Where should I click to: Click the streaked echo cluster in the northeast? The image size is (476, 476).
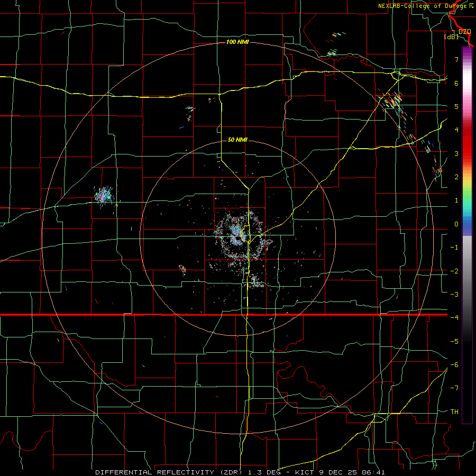[393, 102]
